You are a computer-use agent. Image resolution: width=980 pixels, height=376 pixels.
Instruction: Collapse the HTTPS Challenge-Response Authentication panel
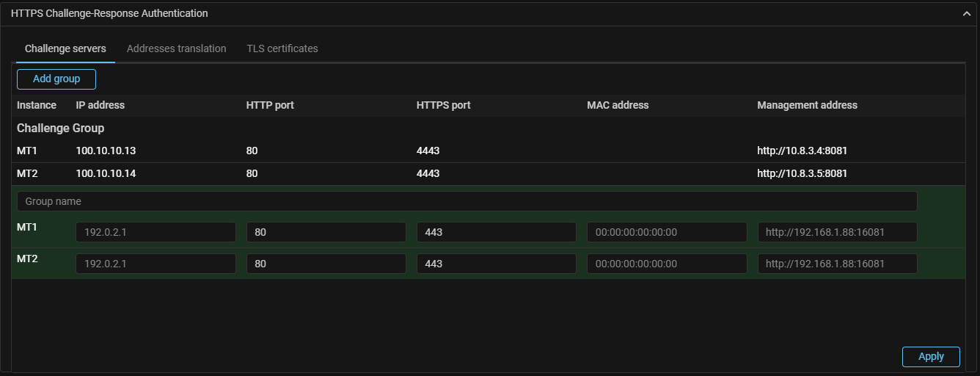point(966,13)
